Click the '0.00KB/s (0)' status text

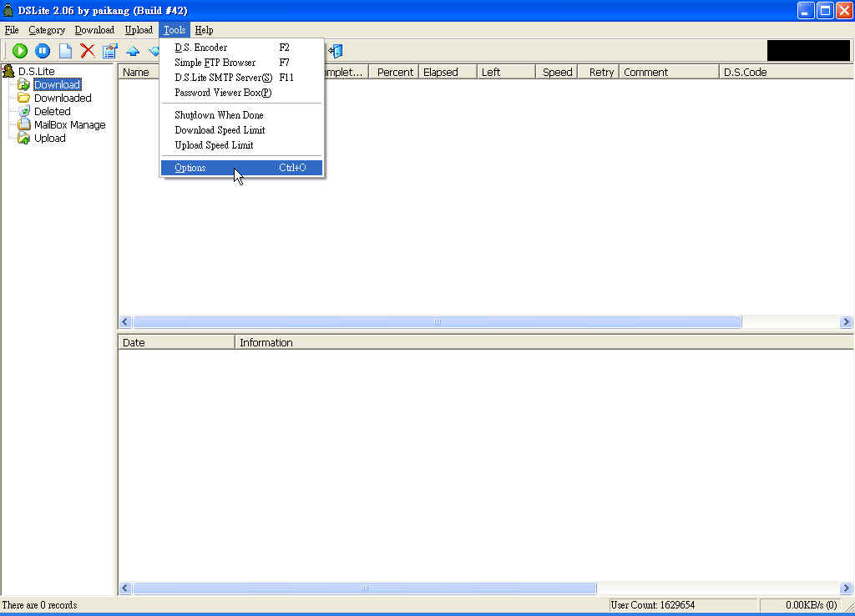[812, 605]
